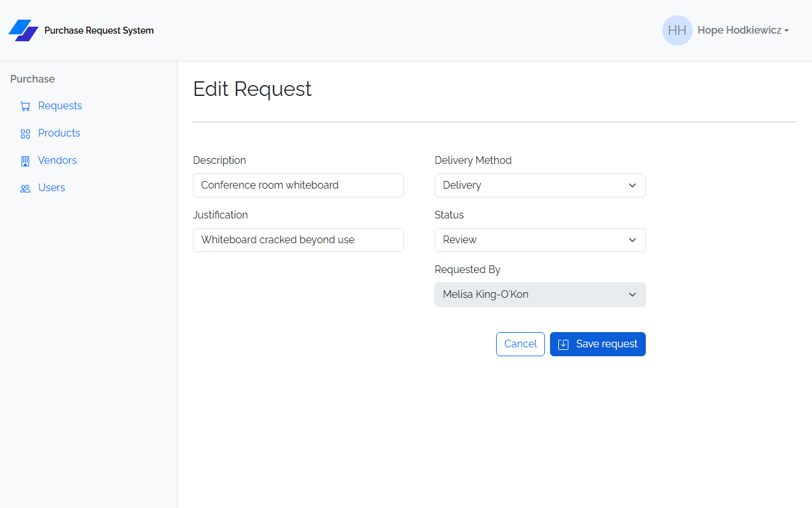This screenshot has height=508, width=812.
Task: Click into the Description input field
Action: pos(298,185)
